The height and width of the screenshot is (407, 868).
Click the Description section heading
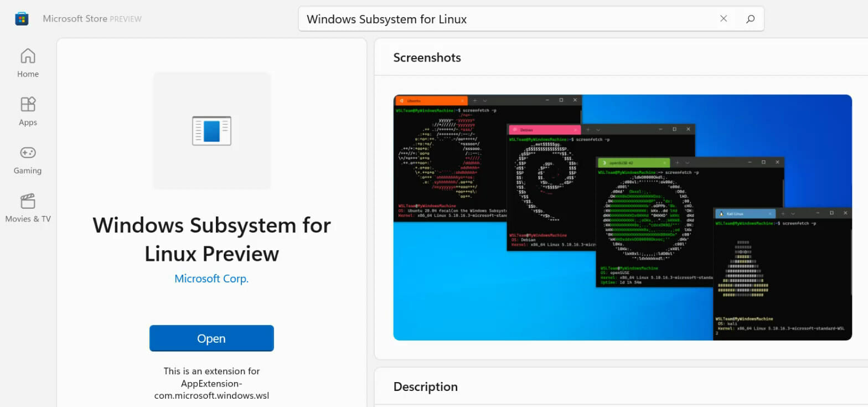(x=426, y=387)
